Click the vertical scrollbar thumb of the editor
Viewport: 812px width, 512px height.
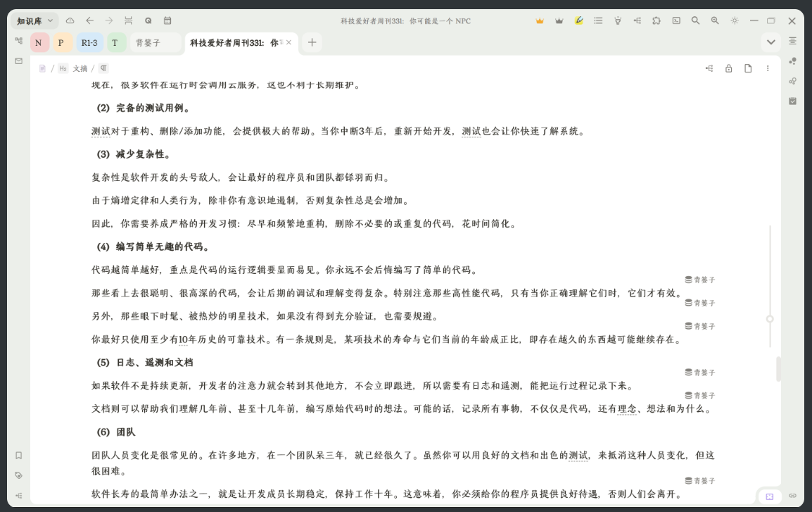pyautogui.click(x=778, y=369)
